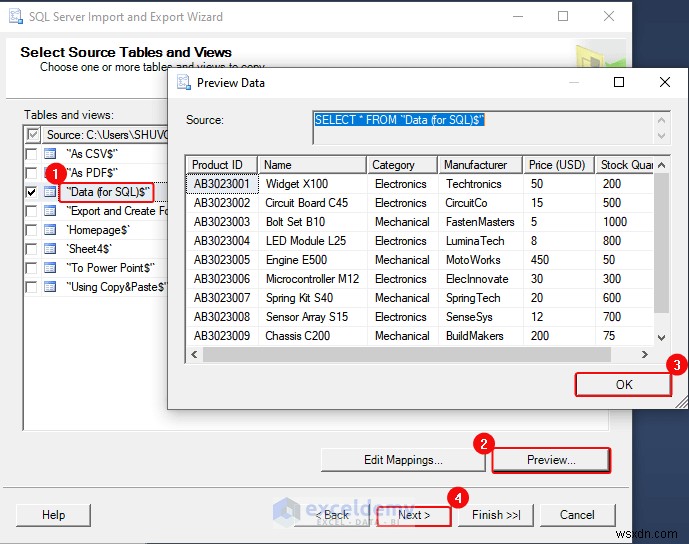This screenshot has height=544, width=689.
Task: Open wizard Help
Action: coord(53,515)
